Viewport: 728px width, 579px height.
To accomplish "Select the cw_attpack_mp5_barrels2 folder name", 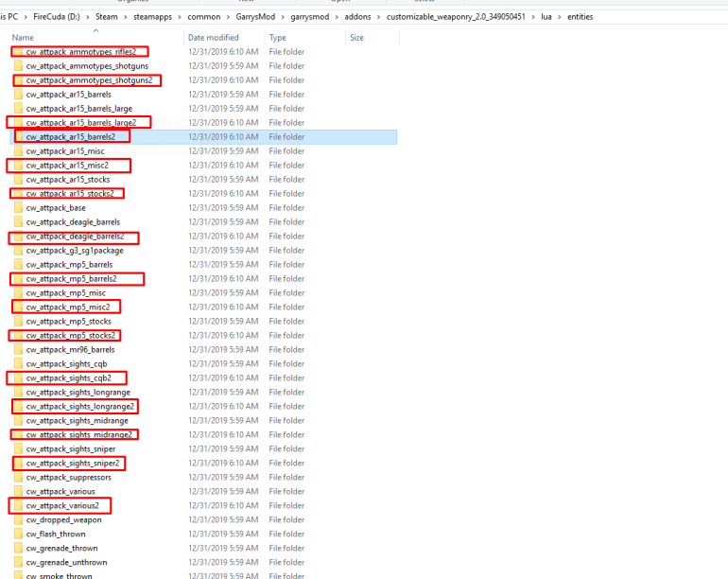I will pos(72,278).
